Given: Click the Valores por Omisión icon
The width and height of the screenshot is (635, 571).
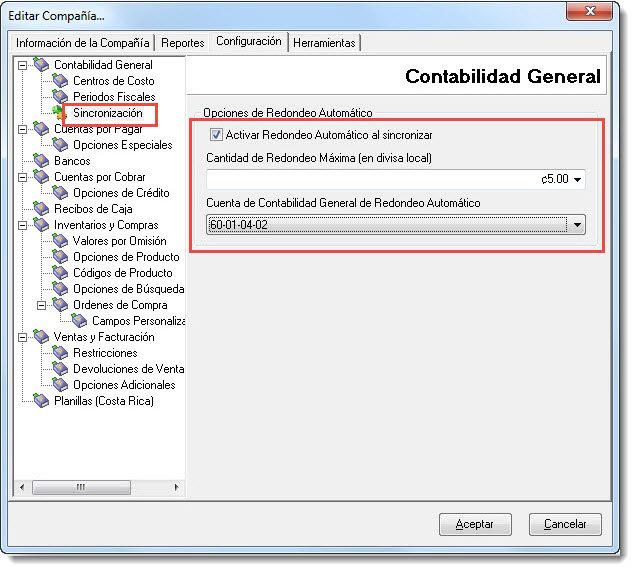Looking at the screenshot, I should point(60,241).
